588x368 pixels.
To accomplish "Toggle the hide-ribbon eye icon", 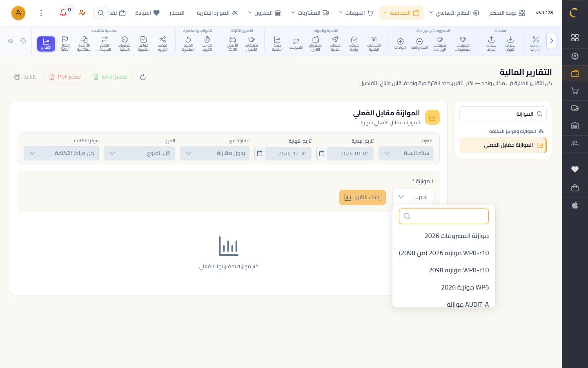I will click(x=11, y=41).
